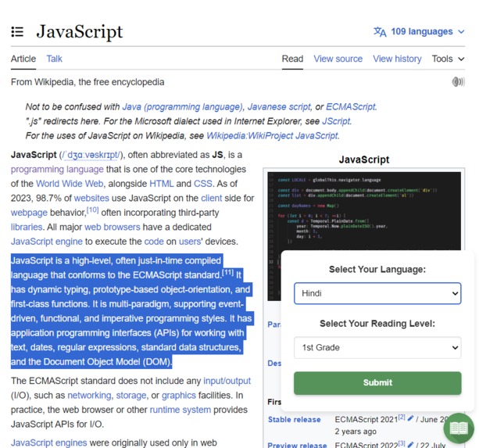Click citation reference [10]
Image resolution: width=479 pixels, height=448 pixels.
tap(92, 210)
